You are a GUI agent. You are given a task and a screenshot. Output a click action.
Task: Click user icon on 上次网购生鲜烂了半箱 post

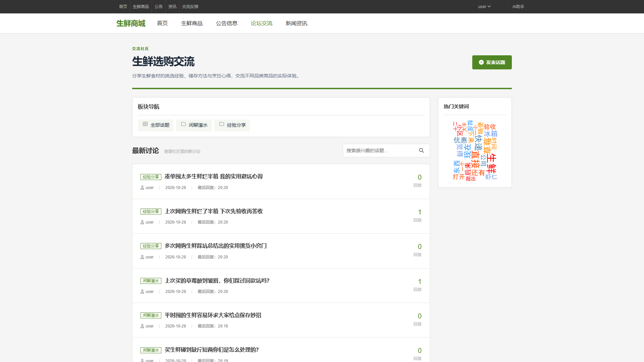(x=142, y=222)
